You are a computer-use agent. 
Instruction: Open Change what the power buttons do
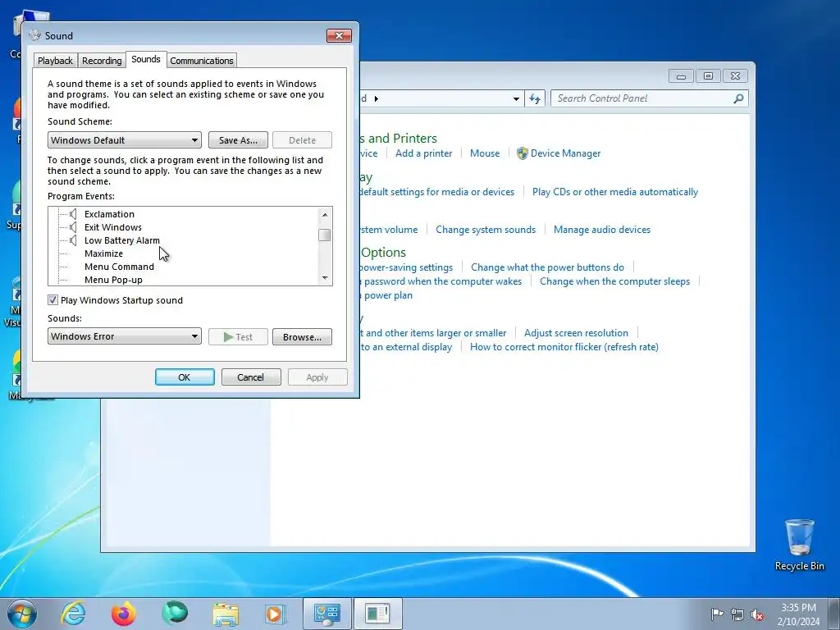coord(547,267)
